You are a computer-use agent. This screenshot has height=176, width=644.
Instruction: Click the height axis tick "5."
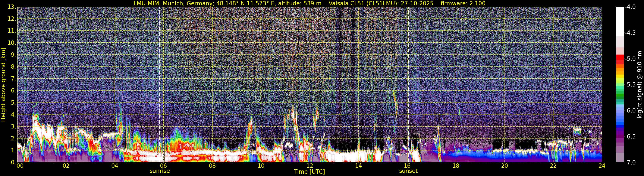pyautogui.click(x=13, y=103)
